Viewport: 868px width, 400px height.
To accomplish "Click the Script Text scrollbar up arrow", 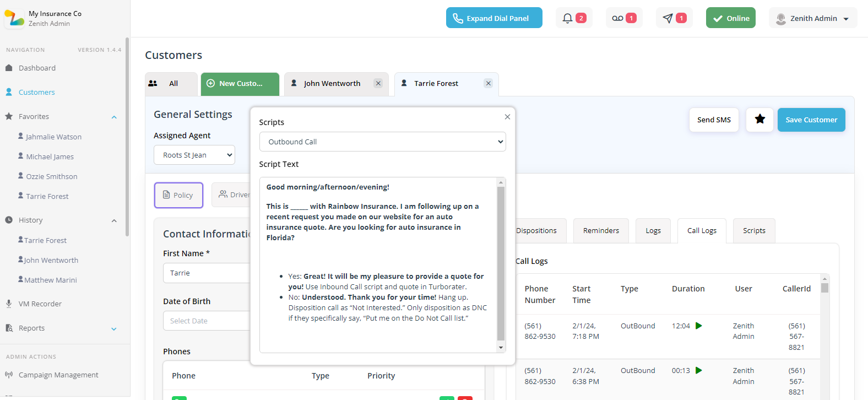I will point(501,182).
